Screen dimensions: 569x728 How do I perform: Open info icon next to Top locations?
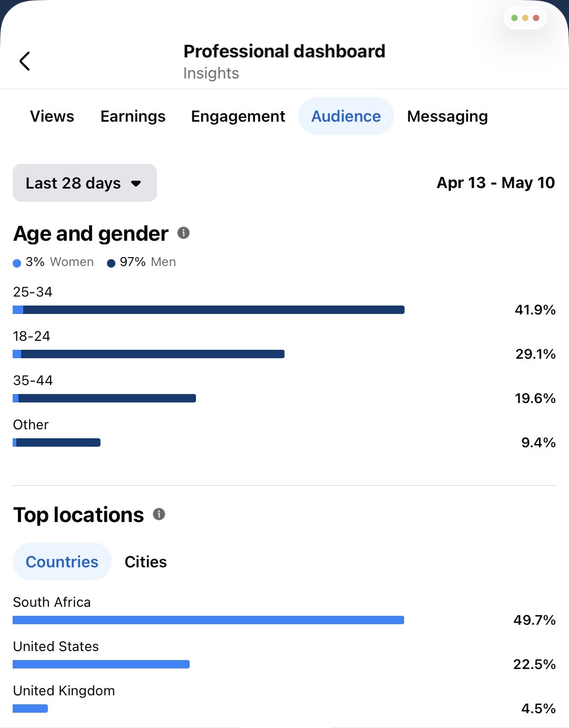coord(159,514)
